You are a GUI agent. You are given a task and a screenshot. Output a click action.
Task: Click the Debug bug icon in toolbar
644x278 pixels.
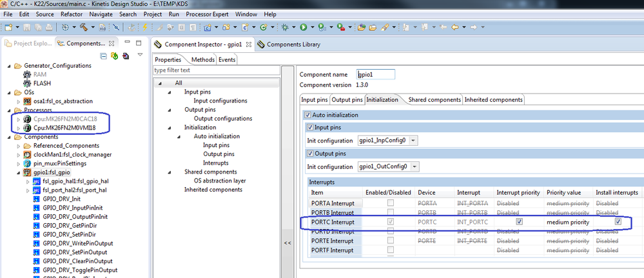pyautogui.click(x=284, y=27)
